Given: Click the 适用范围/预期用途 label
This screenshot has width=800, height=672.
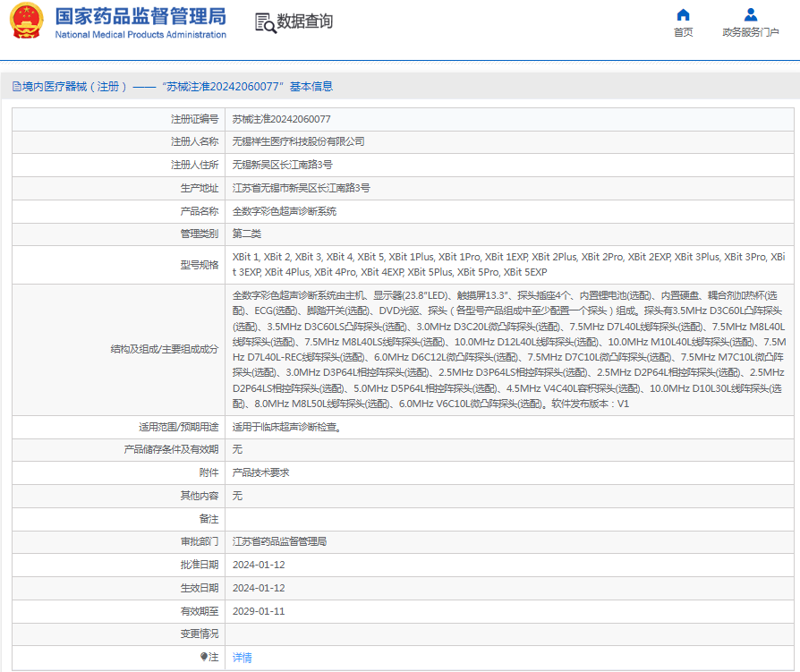Looking at the screenshot, I should click(179, 427).
